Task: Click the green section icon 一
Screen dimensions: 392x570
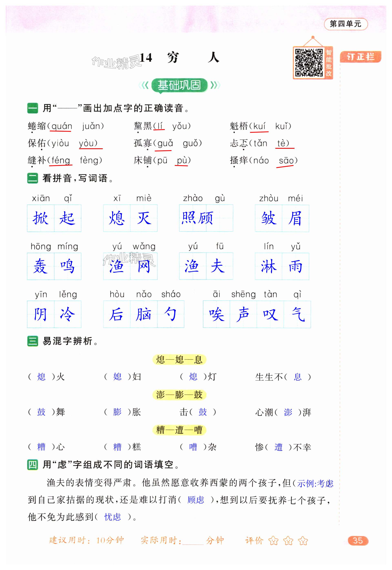Action: (x=32, y=108)
